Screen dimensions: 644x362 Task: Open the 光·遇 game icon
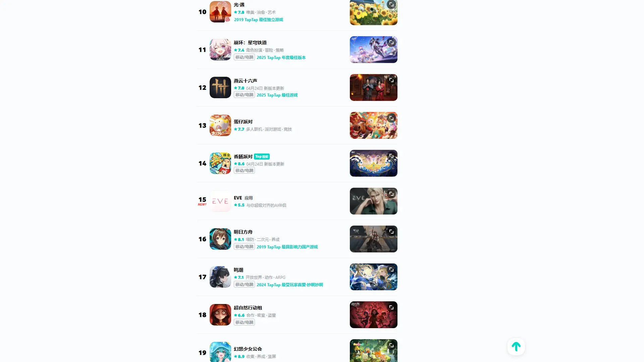click(220, 12)
